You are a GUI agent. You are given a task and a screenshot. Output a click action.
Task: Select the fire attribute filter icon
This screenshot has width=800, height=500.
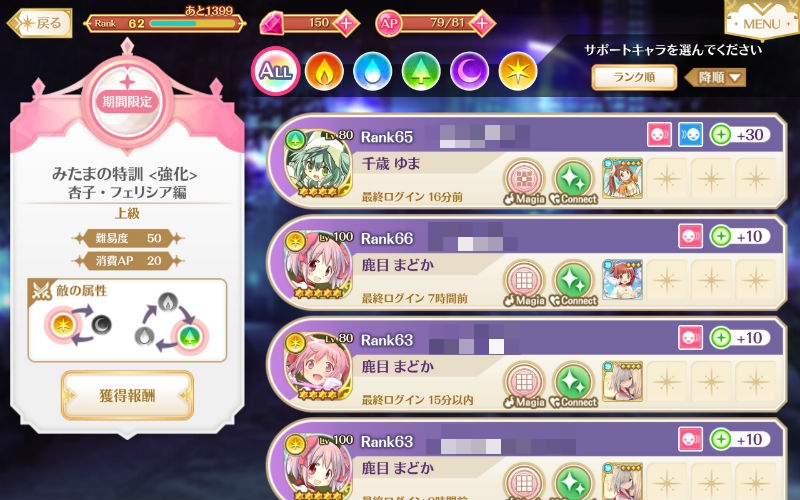point(324,71)
